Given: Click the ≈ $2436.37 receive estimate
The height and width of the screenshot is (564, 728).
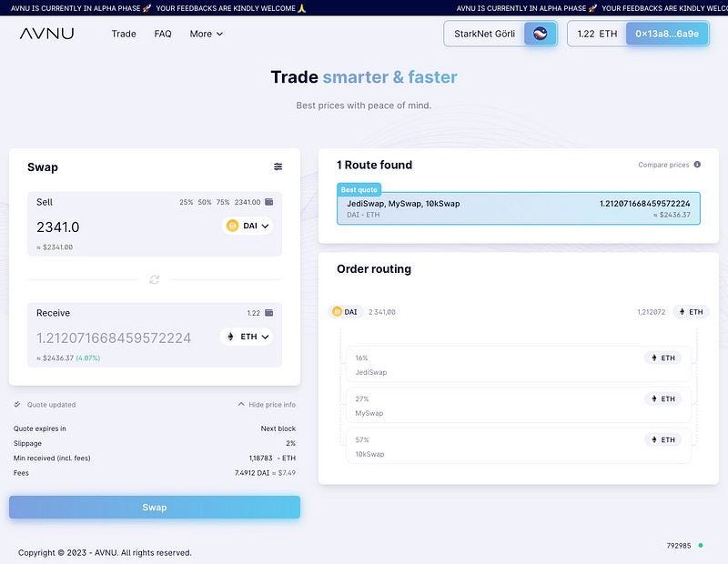Looking at the screenshot, I should (x=55, y=358).
